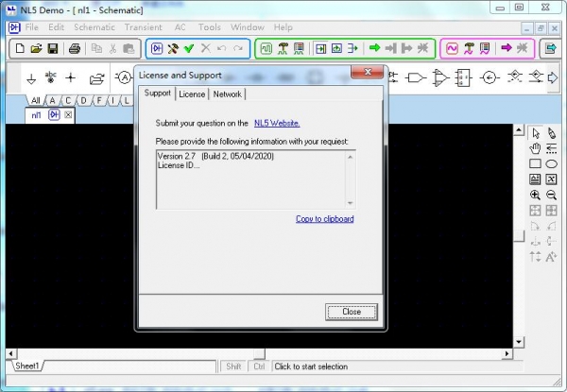Click the Help menu
567x392 pixels.
(283, 27)
